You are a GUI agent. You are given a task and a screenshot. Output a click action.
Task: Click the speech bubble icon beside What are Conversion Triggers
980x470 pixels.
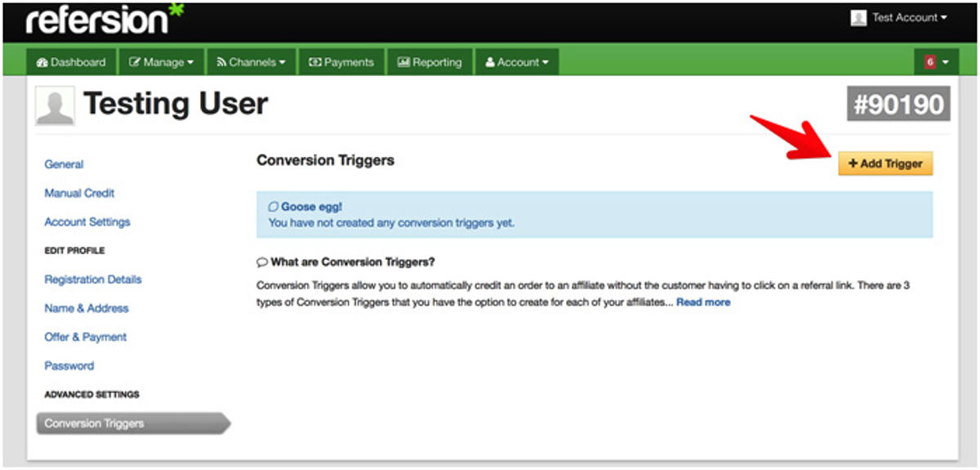tap(262, 262)
